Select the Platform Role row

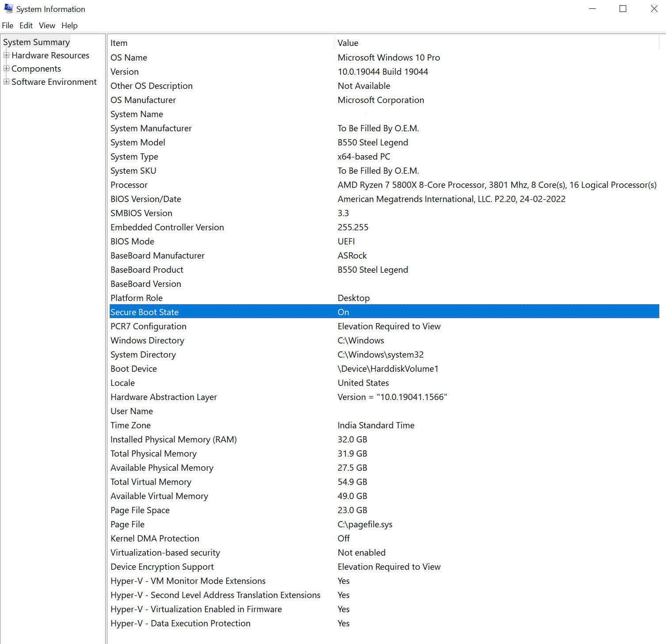384,298
